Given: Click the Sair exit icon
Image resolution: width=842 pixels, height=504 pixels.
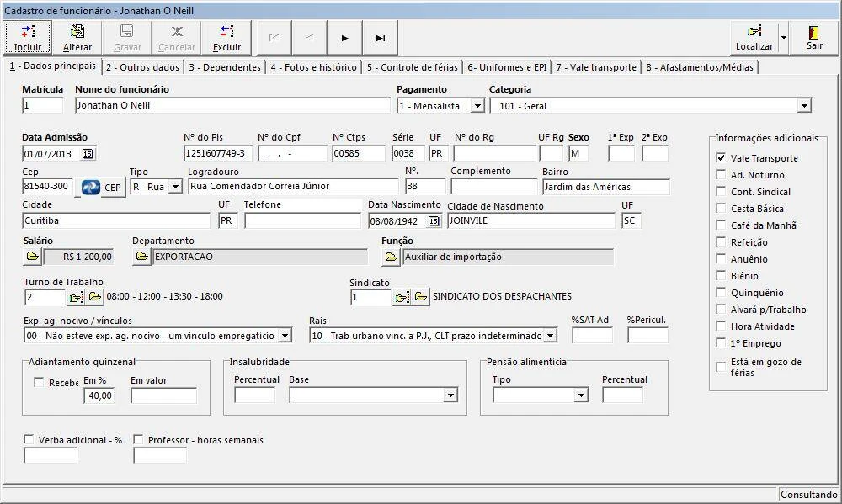Looking at the screenshot, I should tap(814, 32).
